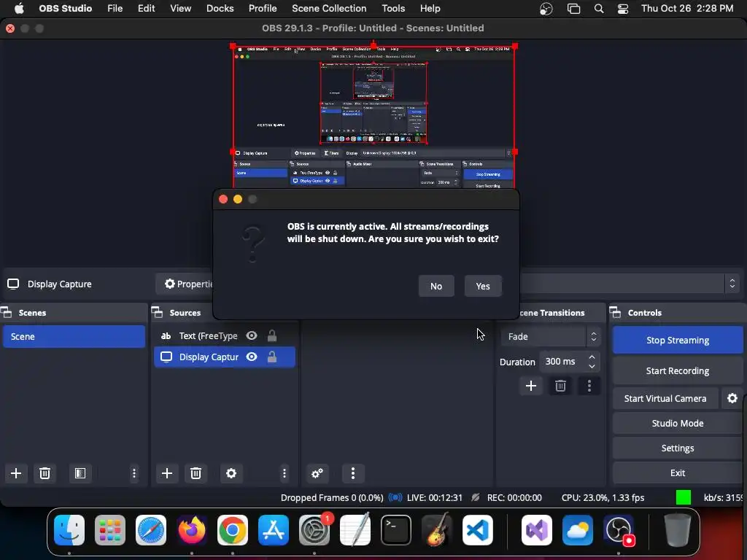
Task: Select the Text (FreeType) source row
Action: click(225, 335)
